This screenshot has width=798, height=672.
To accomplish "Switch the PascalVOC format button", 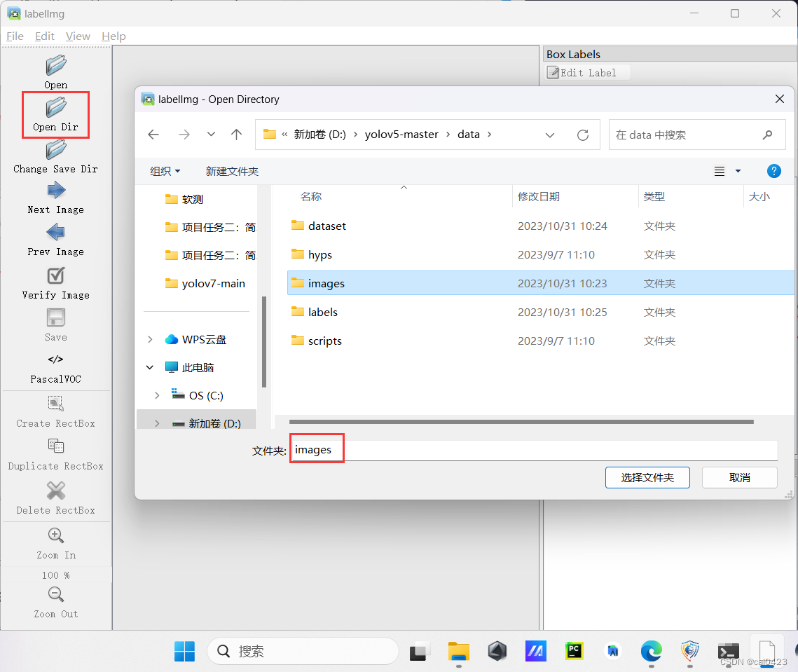I will (x=55, y=368).
